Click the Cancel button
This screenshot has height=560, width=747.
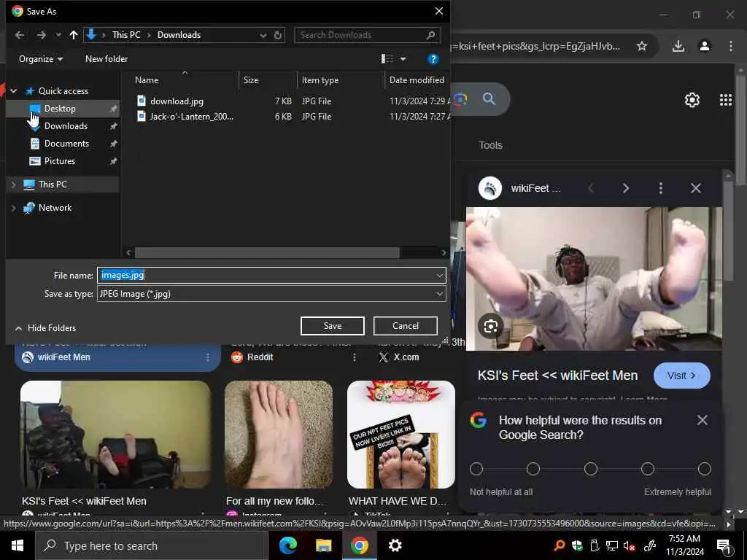pos(406,326)
